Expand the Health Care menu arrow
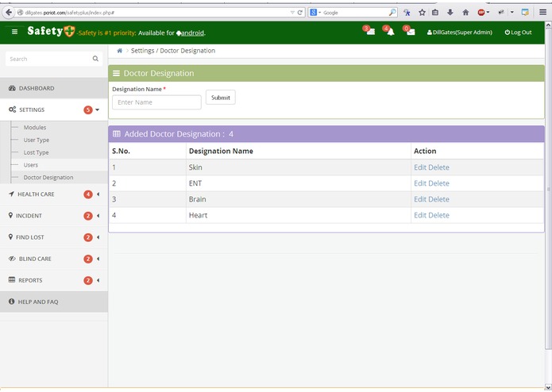552x392 pixels. 98,194
